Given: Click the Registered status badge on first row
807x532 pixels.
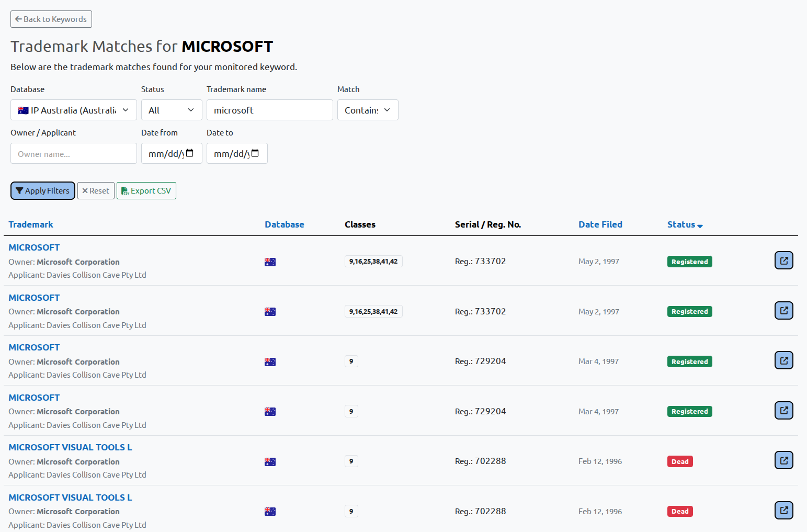Looking at the screenshot, I should (689, 261).
